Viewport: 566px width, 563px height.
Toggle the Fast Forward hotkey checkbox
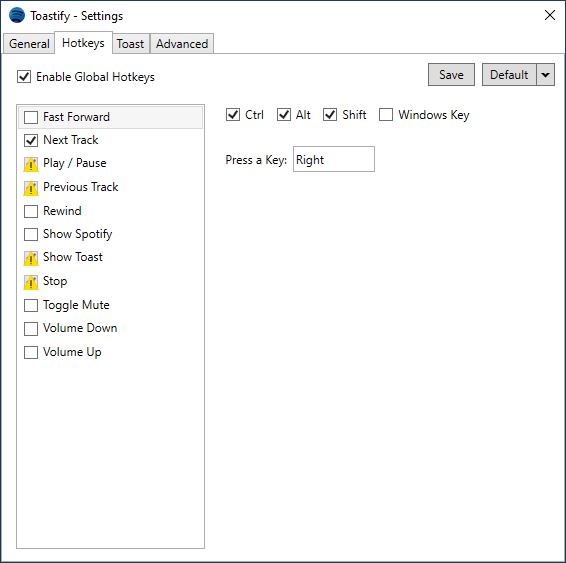(x=31, y=117)
